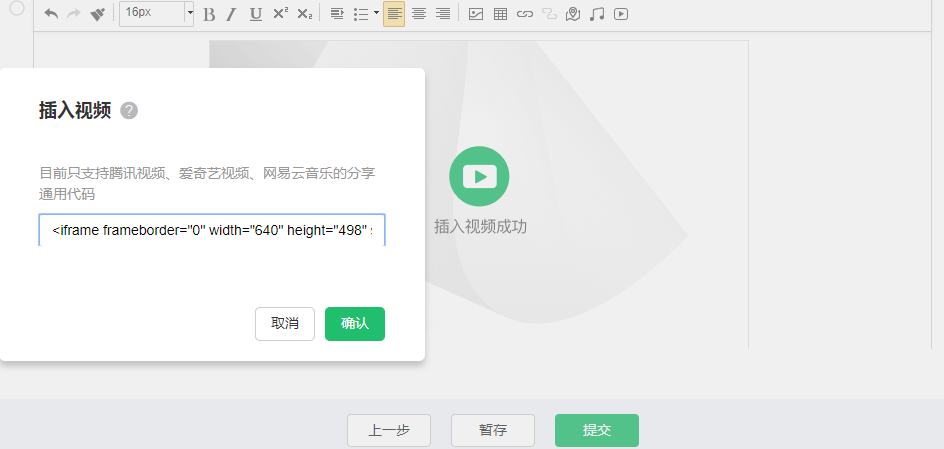Undo the last edit
This screenshot has width=944, height=449.
pos(51,14)
